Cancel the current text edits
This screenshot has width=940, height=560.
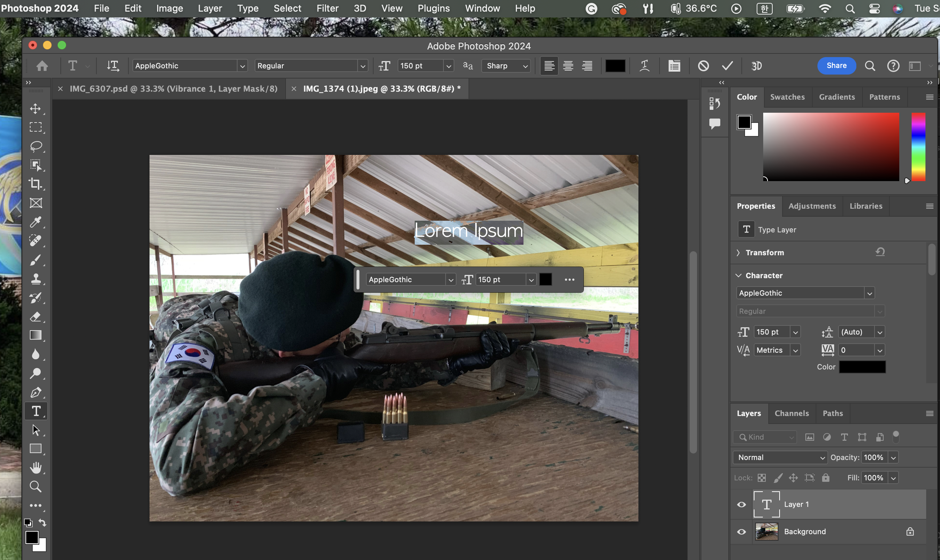(x=703, y=66)
